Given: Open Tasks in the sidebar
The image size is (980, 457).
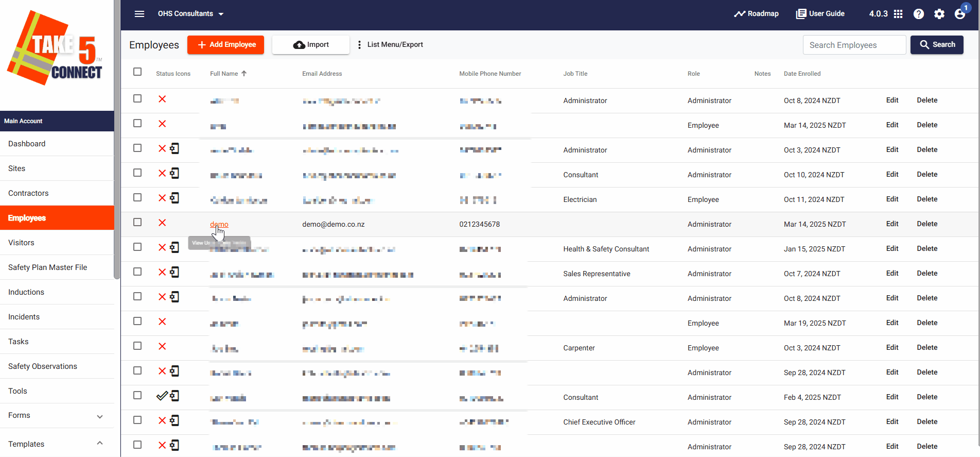Looking at the screenshot, I should pos(57,342).
